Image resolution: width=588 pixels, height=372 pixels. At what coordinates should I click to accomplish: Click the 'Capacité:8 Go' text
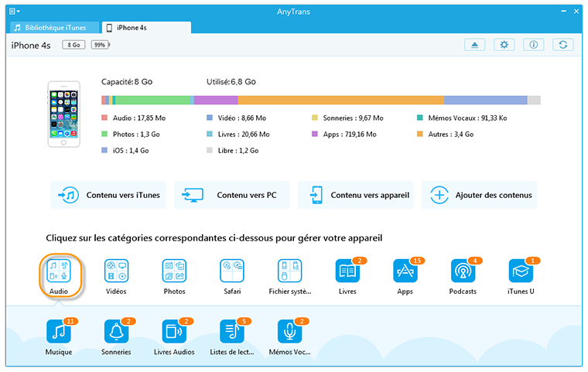127,82
